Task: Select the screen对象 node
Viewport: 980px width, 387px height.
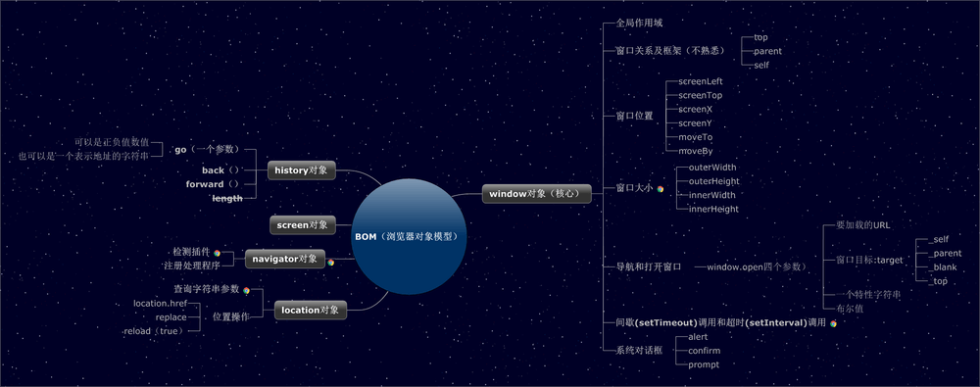Action: pyautogui.click(x=303, y=225)
